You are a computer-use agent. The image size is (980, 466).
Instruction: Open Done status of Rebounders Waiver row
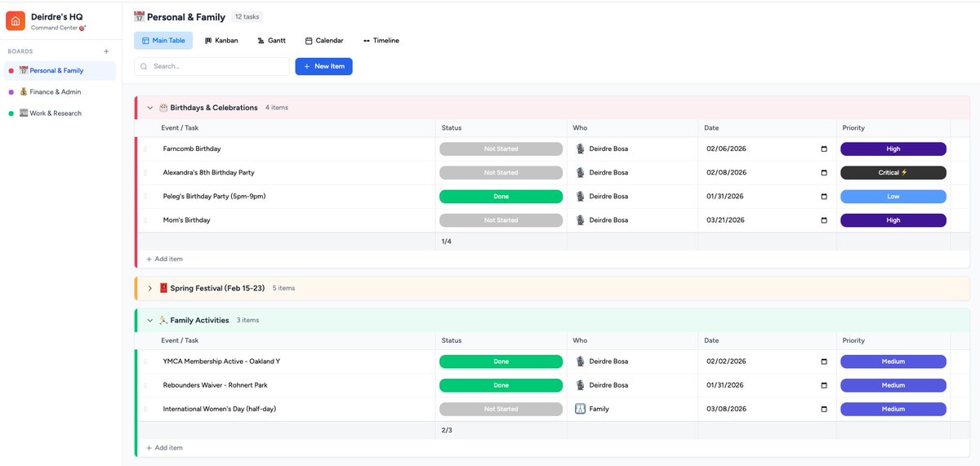pyautogui.click(x=501, y=385)
